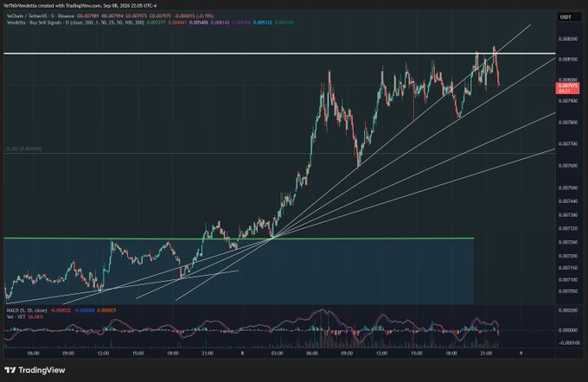Image resolution: width=588 pixels, height=382 pixels.
Task: Click the volume value 56.08 K
Action: click(35, 317)
